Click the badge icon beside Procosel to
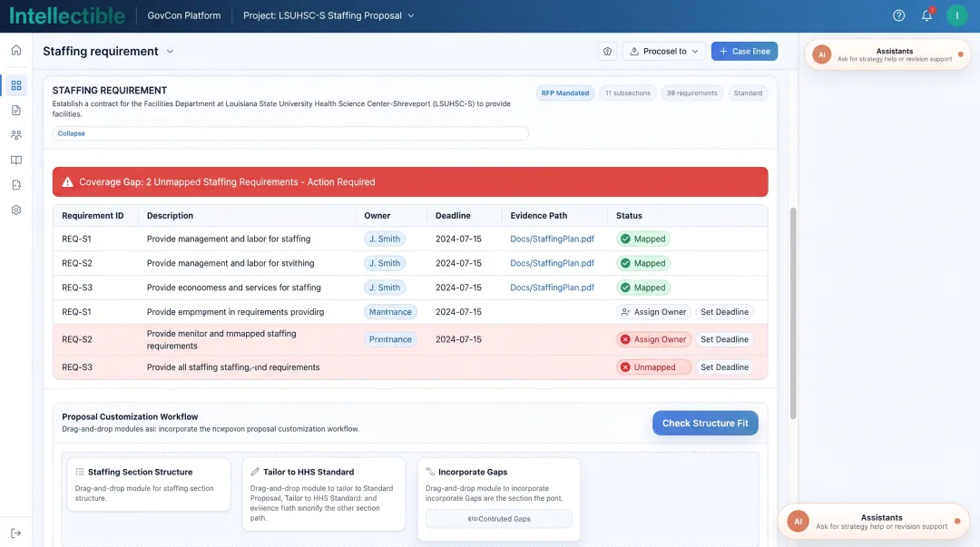The image size is (980, 547). pos(607,52)
